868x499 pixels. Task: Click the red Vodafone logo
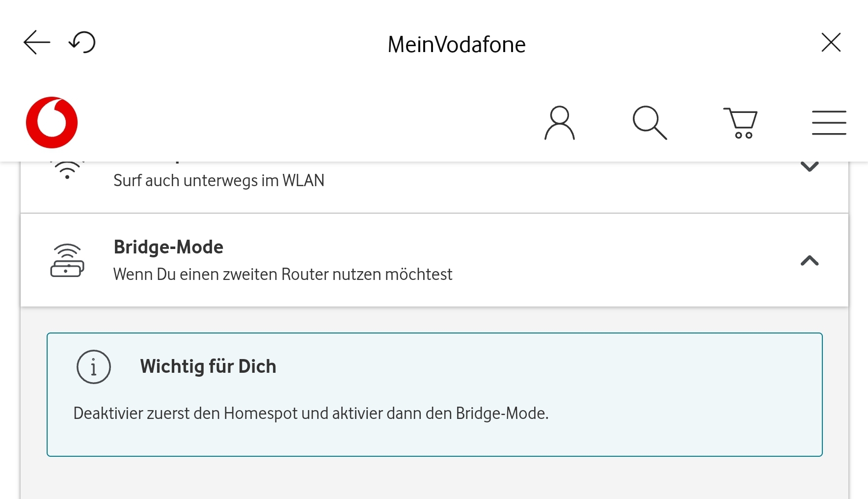click(52, 122)
